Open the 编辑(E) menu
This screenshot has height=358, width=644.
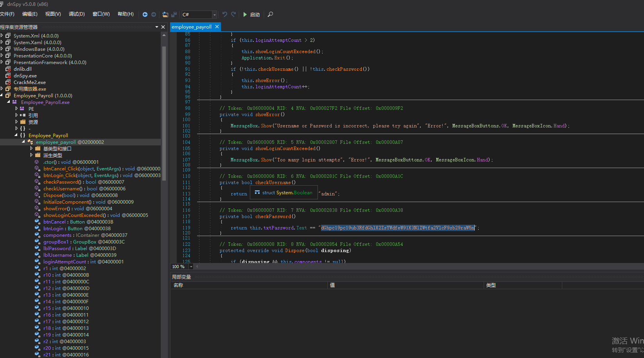[x=30, y=14]
